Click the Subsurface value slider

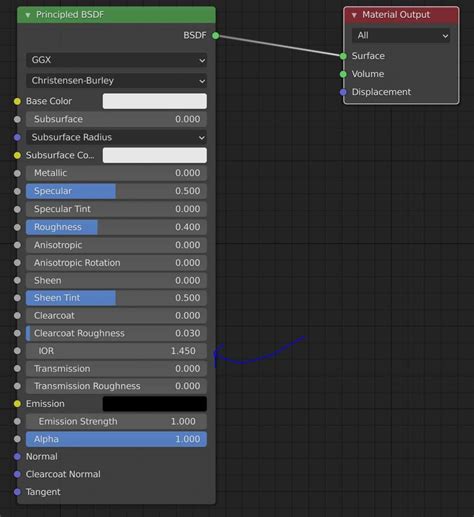pos(116,119)
